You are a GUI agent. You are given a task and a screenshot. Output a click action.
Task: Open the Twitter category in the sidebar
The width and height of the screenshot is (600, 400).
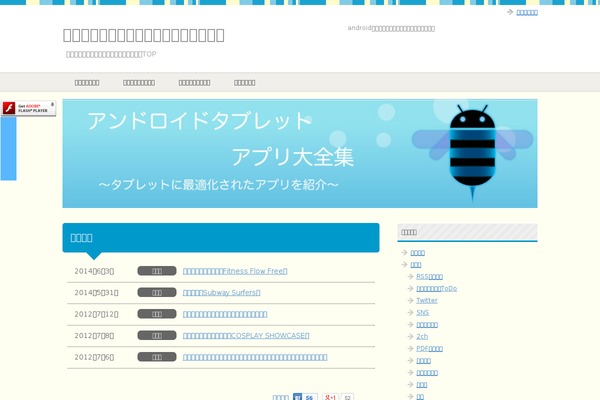tap(427, 300)
